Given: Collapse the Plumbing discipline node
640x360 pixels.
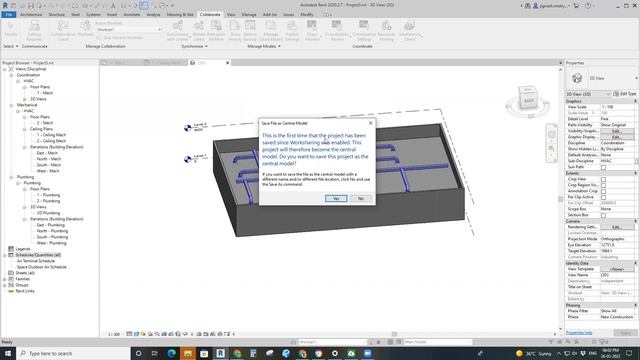Looking at the screenshot, I should 11,177.
